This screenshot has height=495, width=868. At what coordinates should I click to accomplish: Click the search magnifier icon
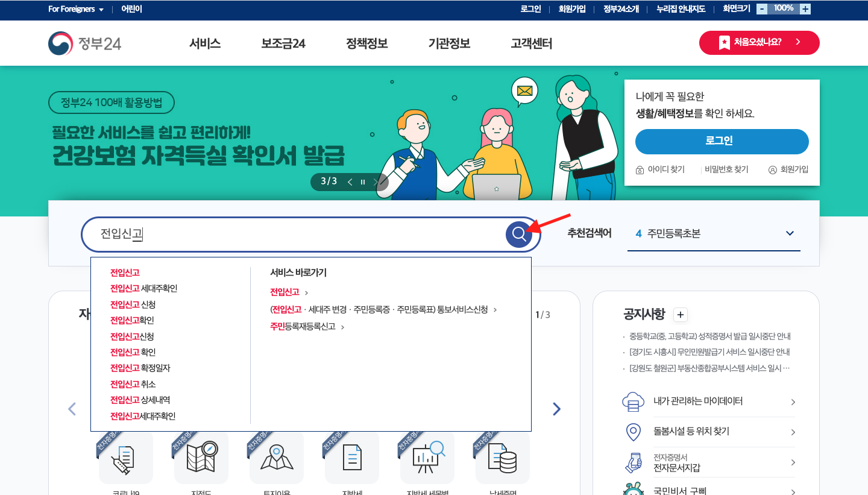click(518, 234)
